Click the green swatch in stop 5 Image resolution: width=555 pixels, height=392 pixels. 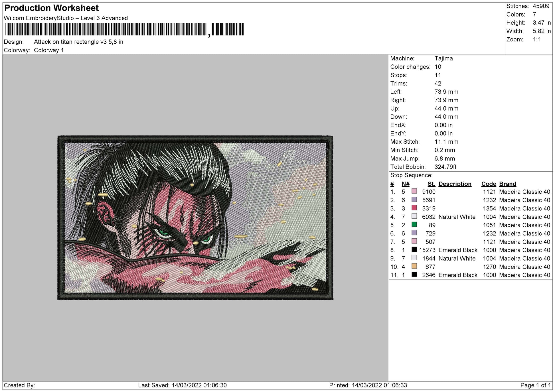click(x=414, y=224)
